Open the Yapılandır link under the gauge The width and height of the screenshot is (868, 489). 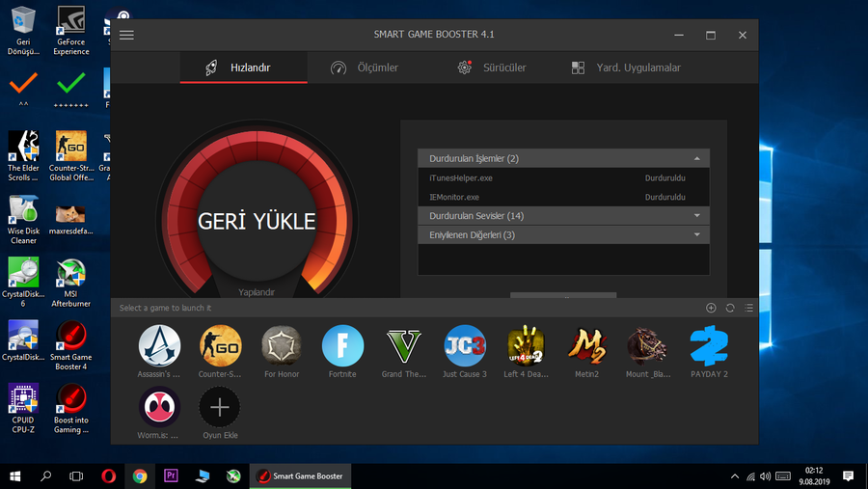tap(257, 292)
